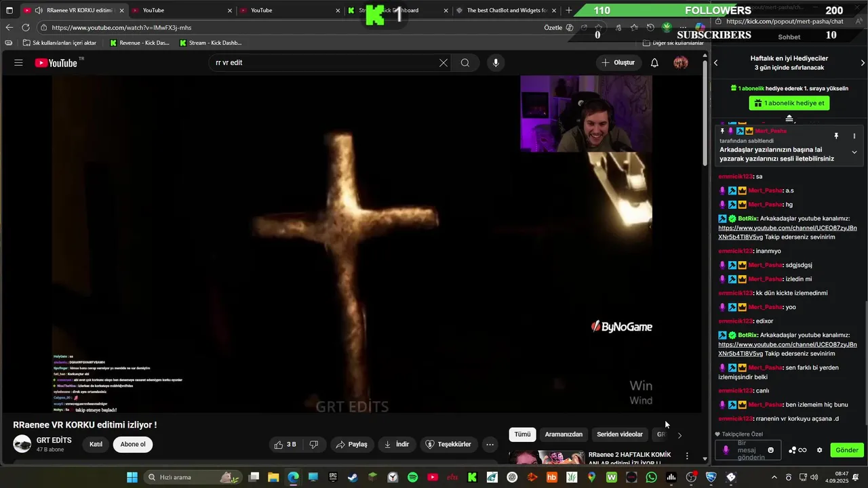Open the GRT EDİTS channel avatar
This screenshot has width=868, height=488.
pyautogui.click(x=22, y=444)
